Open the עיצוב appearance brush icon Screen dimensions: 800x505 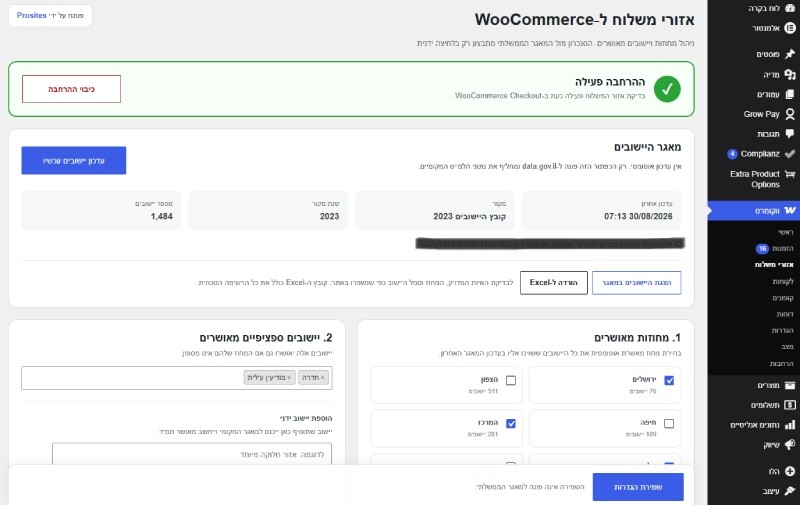tap(790, 491)
